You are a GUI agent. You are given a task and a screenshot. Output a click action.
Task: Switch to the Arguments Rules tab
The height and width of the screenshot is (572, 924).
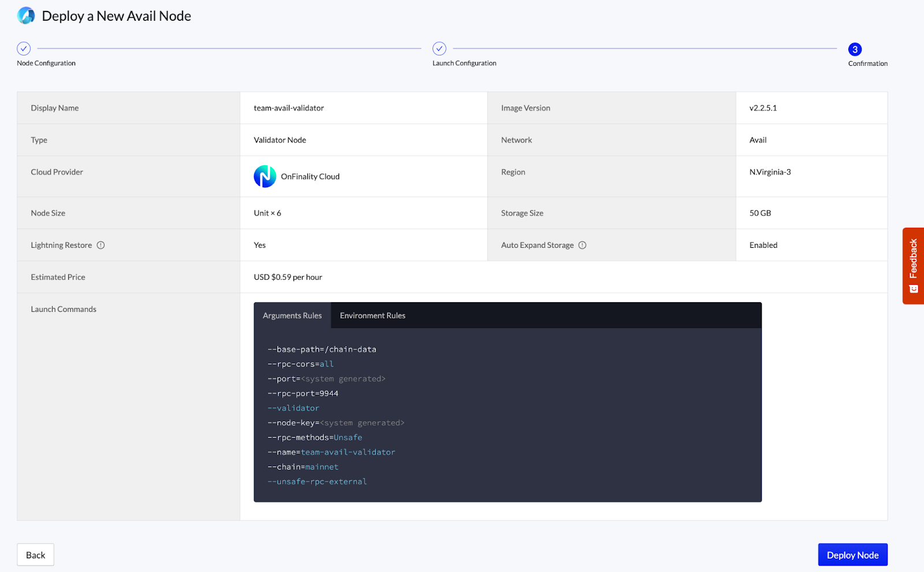(292, 315)
